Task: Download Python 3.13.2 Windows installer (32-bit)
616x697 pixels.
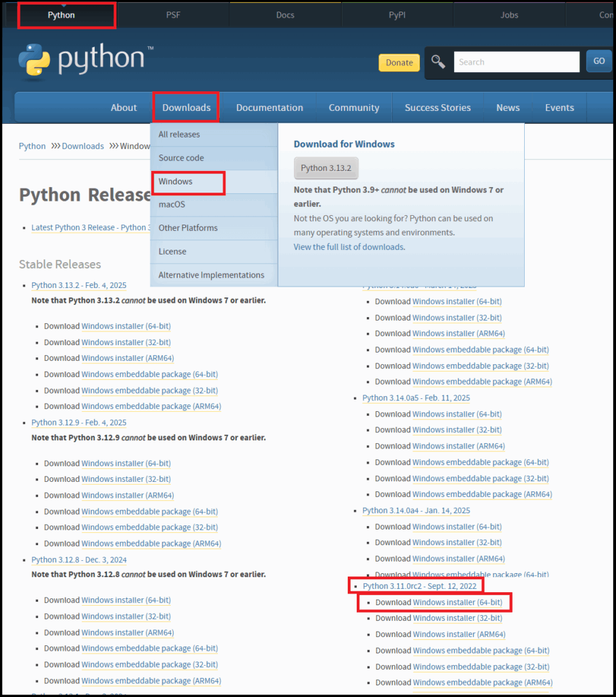Action: 126,342
